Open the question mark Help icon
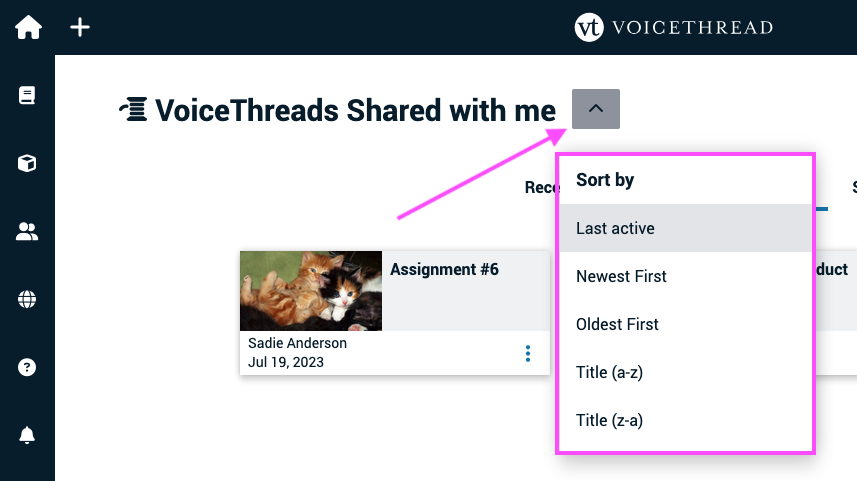 [x=27, y=367]
